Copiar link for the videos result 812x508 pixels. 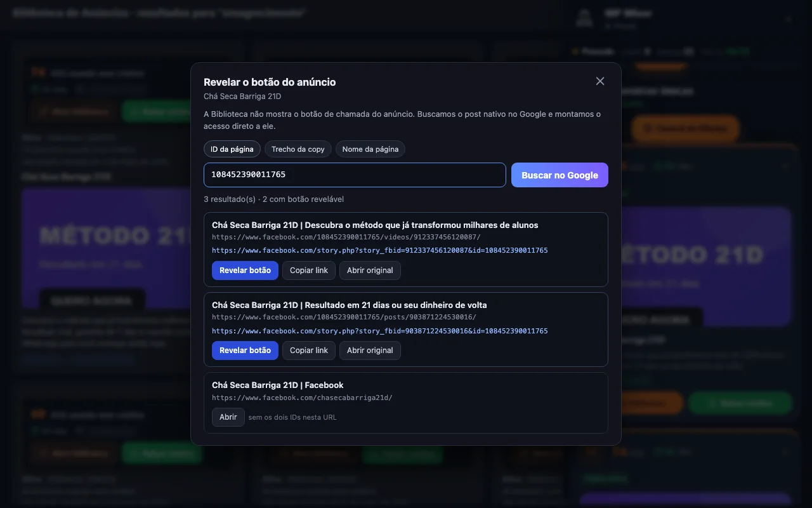pos(309,271)
